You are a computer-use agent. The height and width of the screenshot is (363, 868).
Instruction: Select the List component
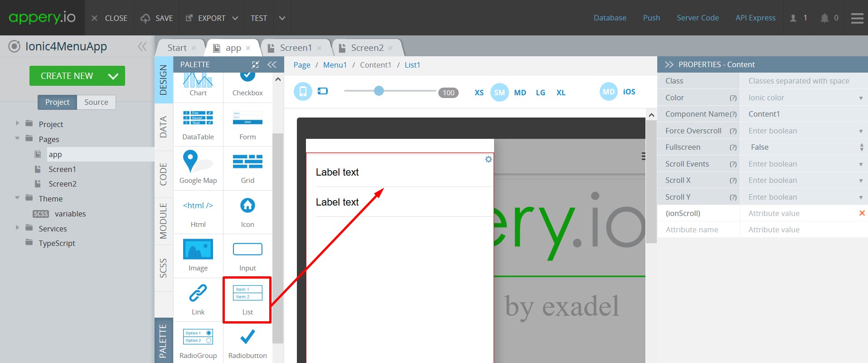click(x=247, y=299)
